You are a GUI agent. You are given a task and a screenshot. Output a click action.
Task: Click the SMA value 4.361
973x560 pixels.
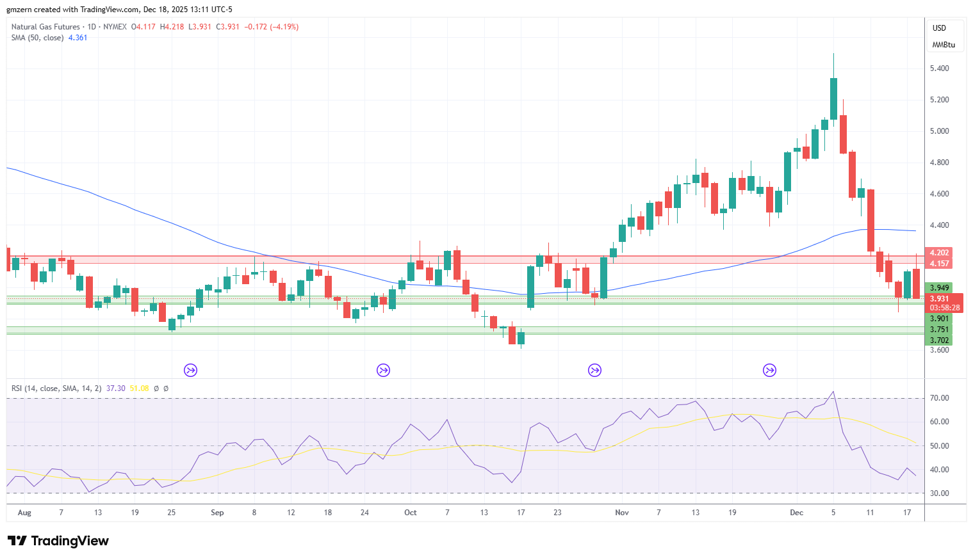(x=78, y=38)
